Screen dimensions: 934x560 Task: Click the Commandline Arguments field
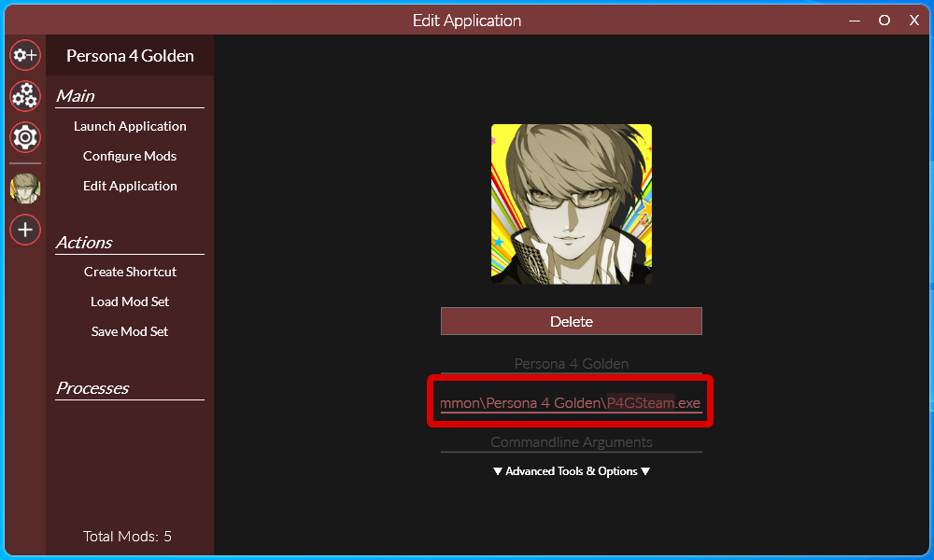(572, 442)
